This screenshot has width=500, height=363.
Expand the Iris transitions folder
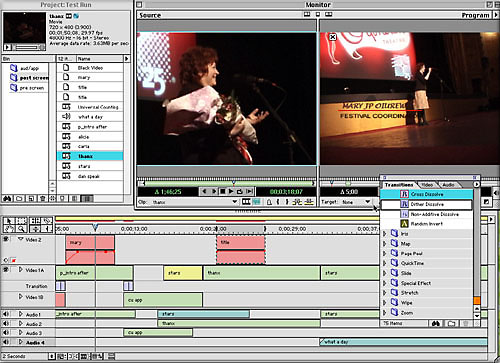tap(385, 234)
